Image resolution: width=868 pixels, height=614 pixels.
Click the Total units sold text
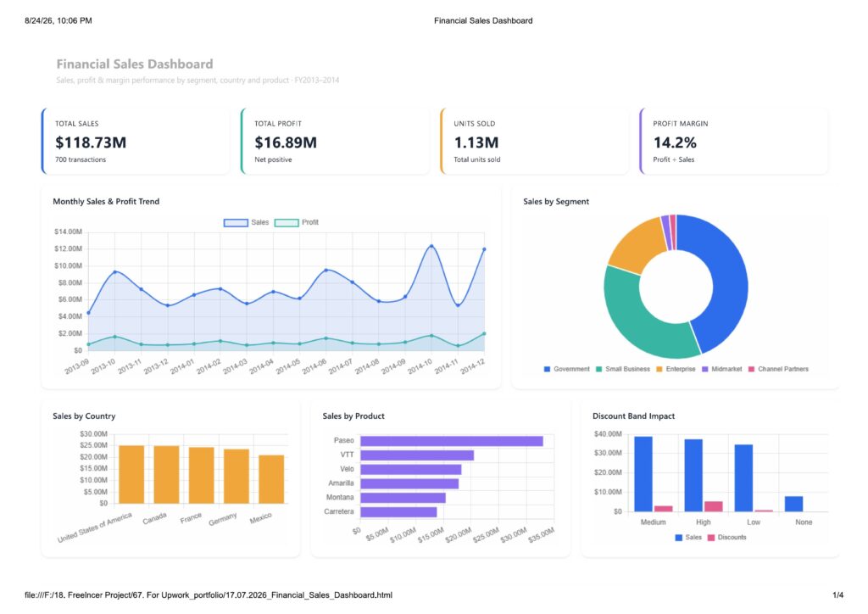476,159
